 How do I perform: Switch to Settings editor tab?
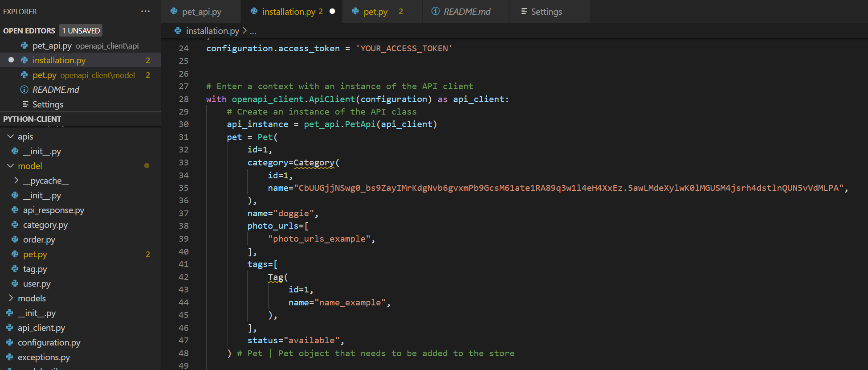click(550, 12)
